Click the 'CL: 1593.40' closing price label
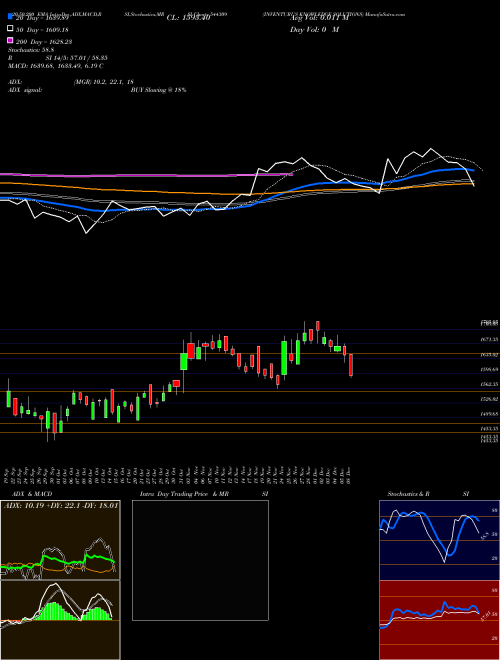The image size is (500, 660). [x=188, y=18]
